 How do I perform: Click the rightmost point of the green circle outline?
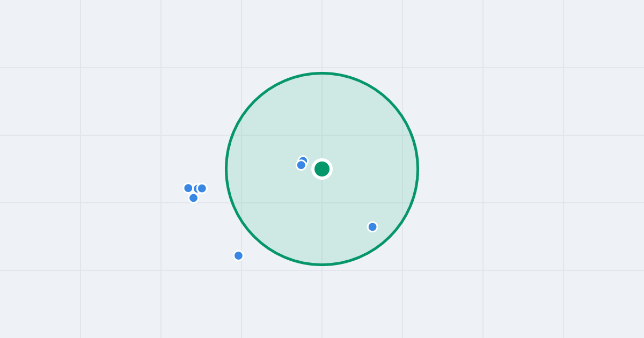pos(418,169)
